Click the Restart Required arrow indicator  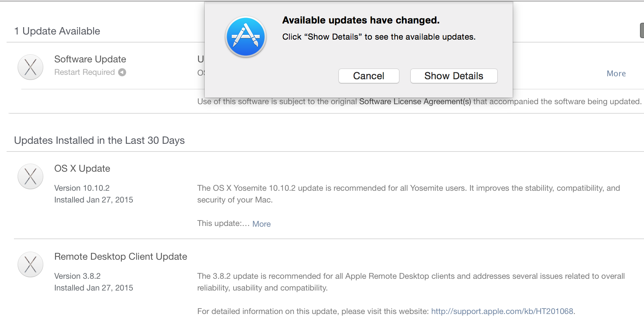pyautogui.click(x=122, y=72)
